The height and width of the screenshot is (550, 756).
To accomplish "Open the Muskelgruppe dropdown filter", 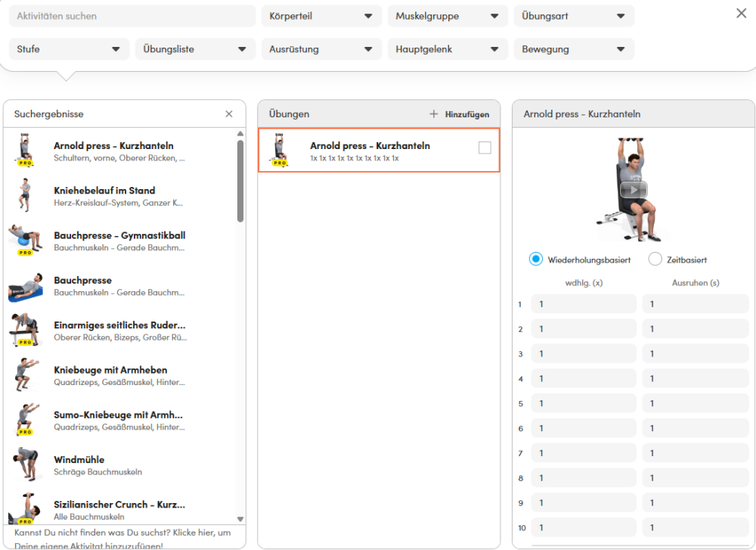I will pos(448,16).
